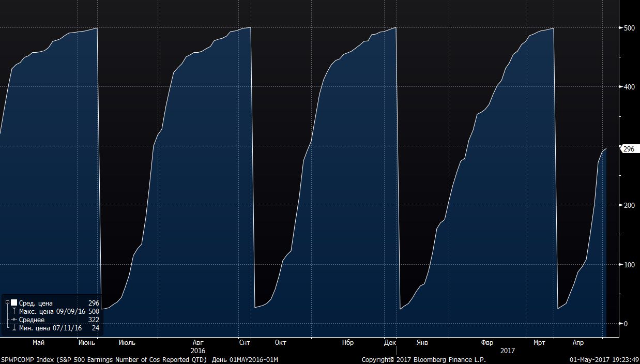Image resolution: width=640 pixels, height=364 pixels.
Task: Click the white color swatch beside Сред. цена
Action: pyautogui.click(x=14, y=303)
